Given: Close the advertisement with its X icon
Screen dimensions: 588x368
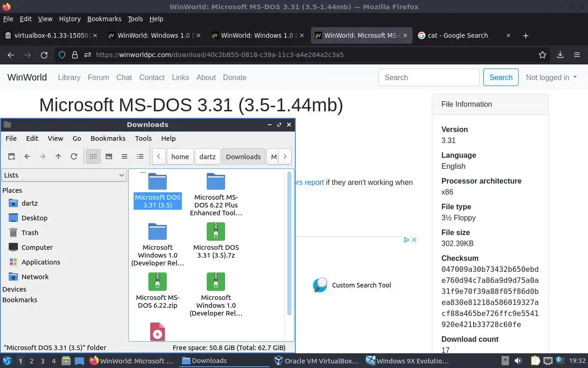Looking at the screenshot, I should tap(414, 240).
